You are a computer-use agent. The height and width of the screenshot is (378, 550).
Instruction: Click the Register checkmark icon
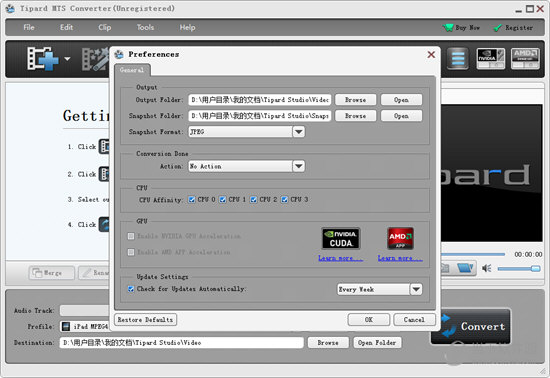pyautogui.click(x=497, y=28)
